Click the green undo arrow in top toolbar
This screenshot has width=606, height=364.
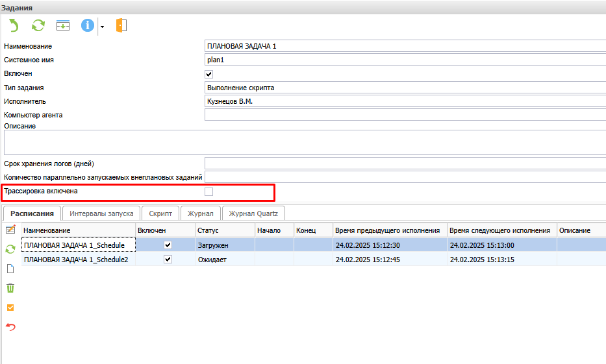click(x=14, y=25)
